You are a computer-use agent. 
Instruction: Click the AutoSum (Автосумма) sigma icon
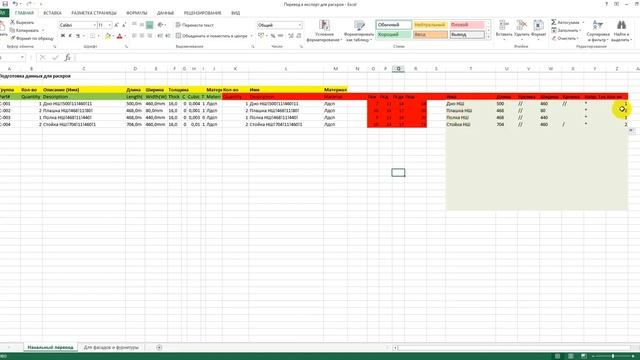pyautogui.click(x=553, y=22)
